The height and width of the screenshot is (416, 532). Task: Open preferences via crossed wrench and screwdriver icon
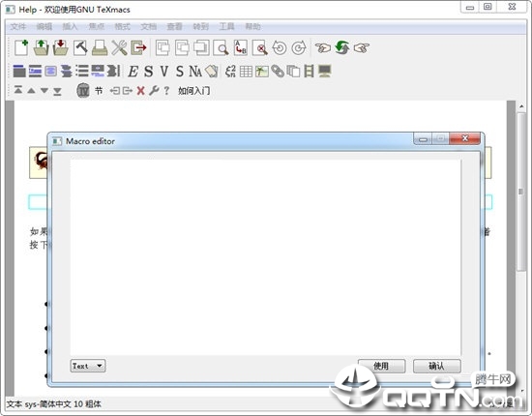[119, 47]
